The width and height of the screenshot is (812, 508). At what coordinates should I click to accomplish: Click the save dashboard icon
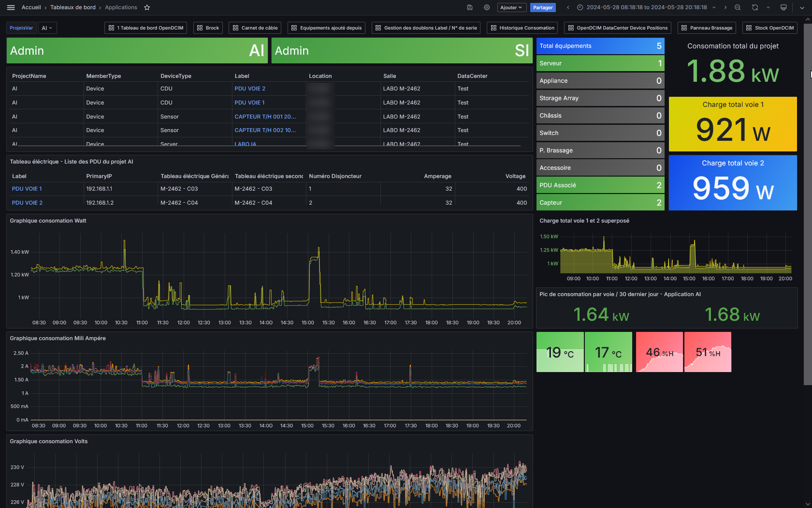tap(470, 7)
